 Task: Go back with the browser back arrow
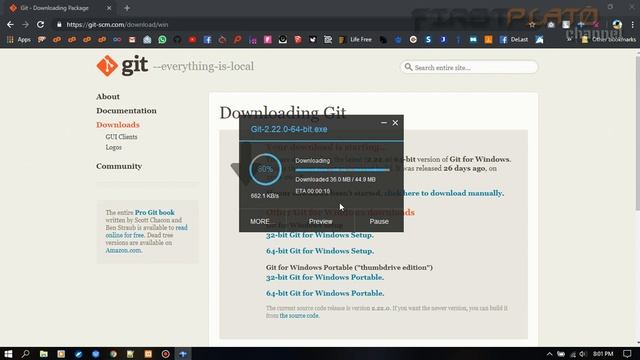[10, 24]
